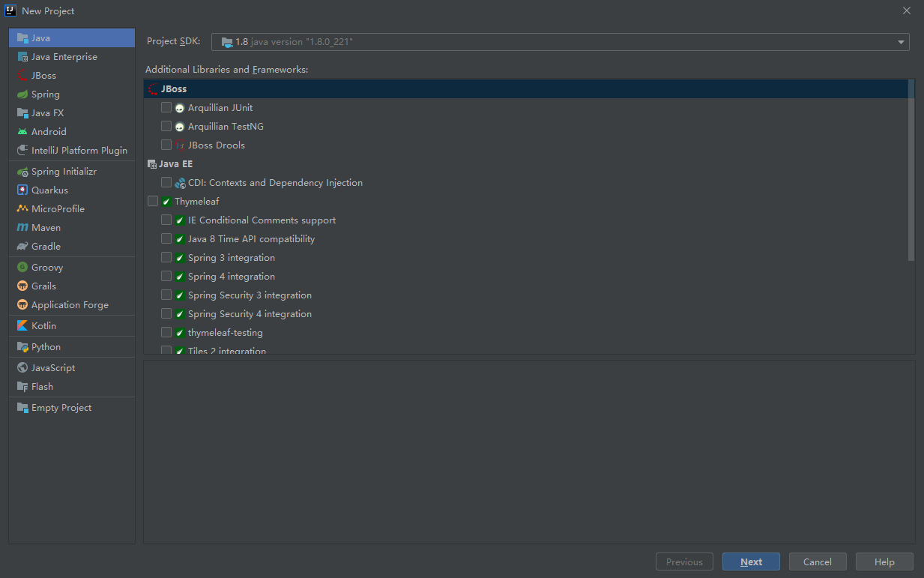
Task: Pick the Groovy icon
Action: tap(22, 268)
